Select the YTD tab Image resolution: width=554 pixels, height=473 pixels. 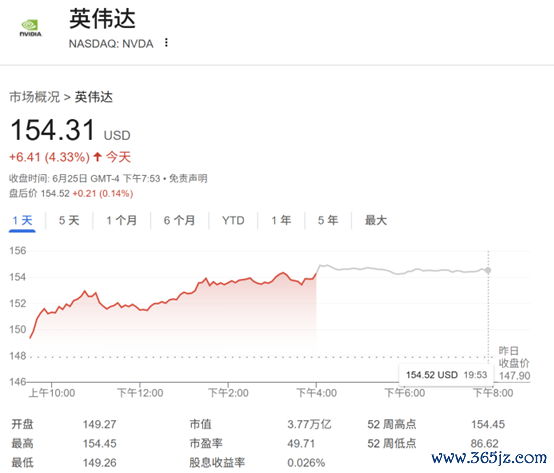tap(233, 220)
